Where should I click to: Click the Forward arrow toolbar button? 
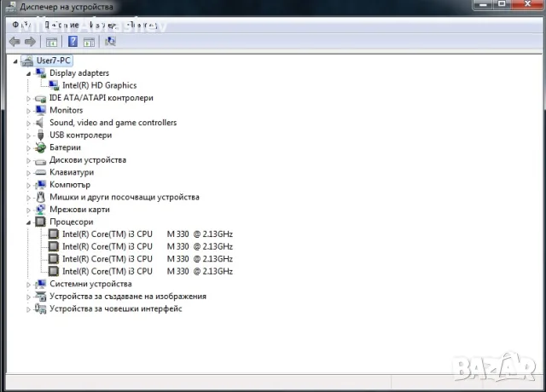pyautogui.click(x=31, y=42)
